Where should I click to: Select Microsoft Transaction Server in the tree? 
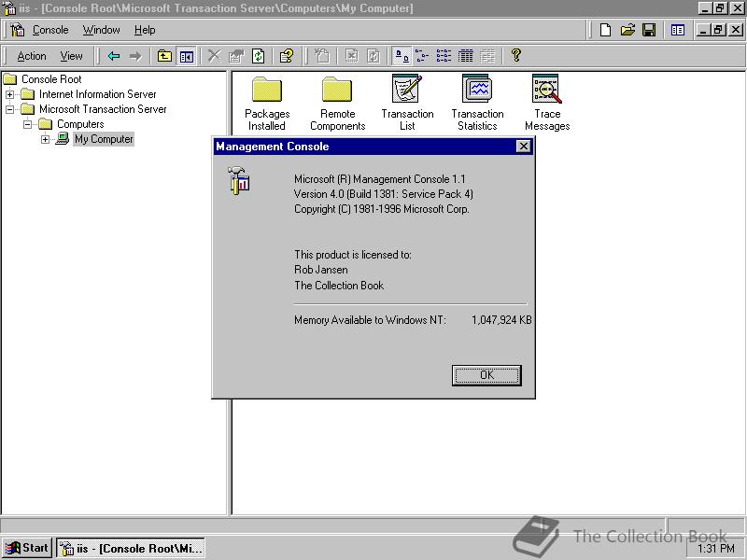(103, 109)
